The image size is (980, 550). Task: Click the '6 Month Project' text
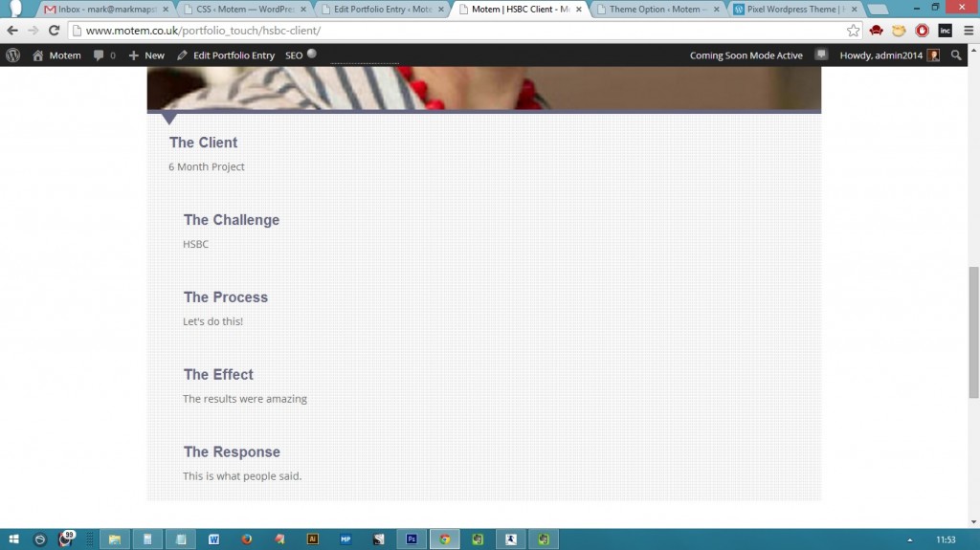pos(207,166)
